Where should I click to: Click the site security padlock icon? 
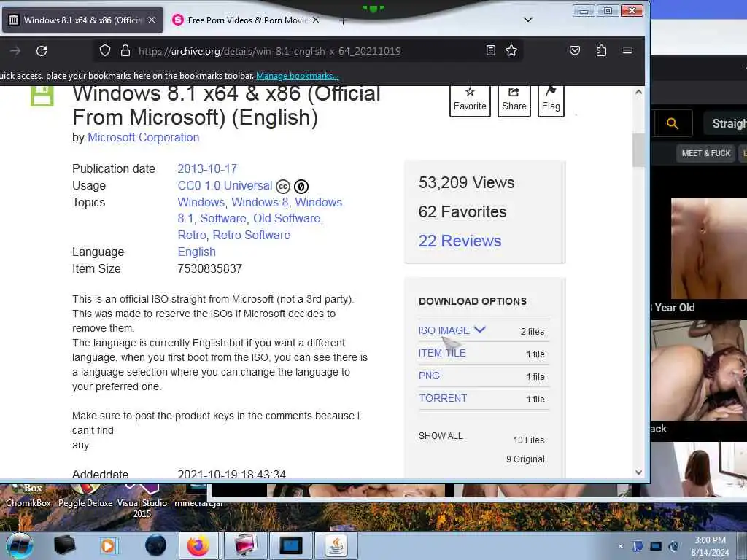(125, 50)
